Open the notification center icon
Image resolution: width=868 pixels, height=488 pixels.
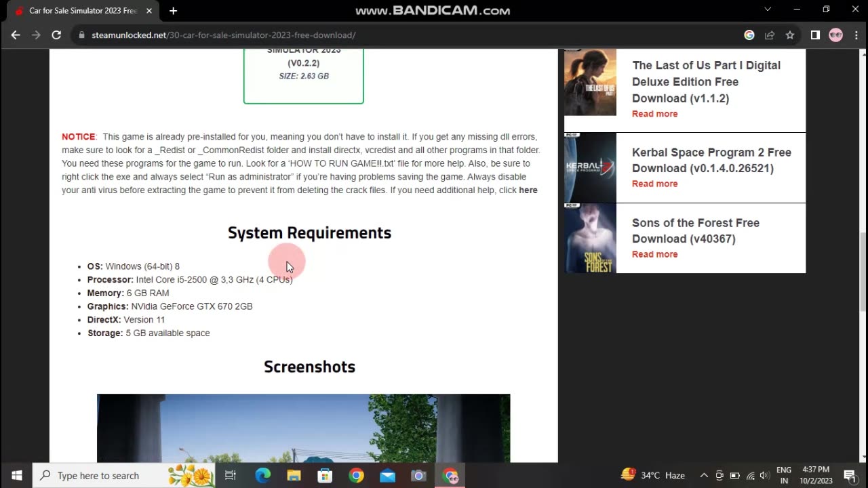point(850,475)
